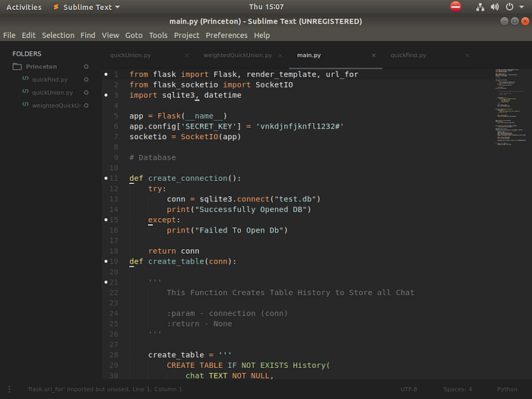The image size is (532, 399).
Task: Click 'CREATE TABLE IF NOT EXISTS History(' on line 29
Action: point(248,366)
